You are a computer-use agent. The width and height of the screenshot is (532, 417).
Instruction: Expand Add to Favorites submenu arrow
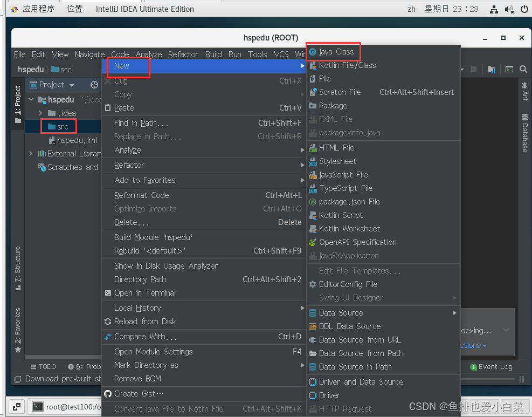[302, 180]
